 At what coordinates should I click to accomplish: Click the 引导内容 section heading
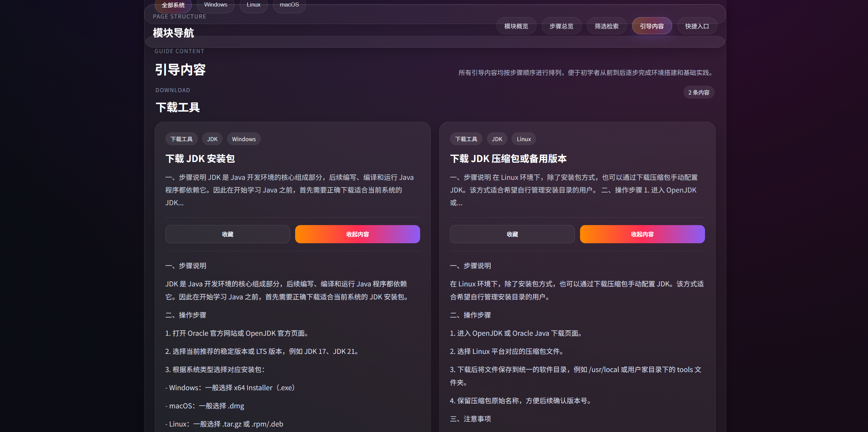(180, 70)
